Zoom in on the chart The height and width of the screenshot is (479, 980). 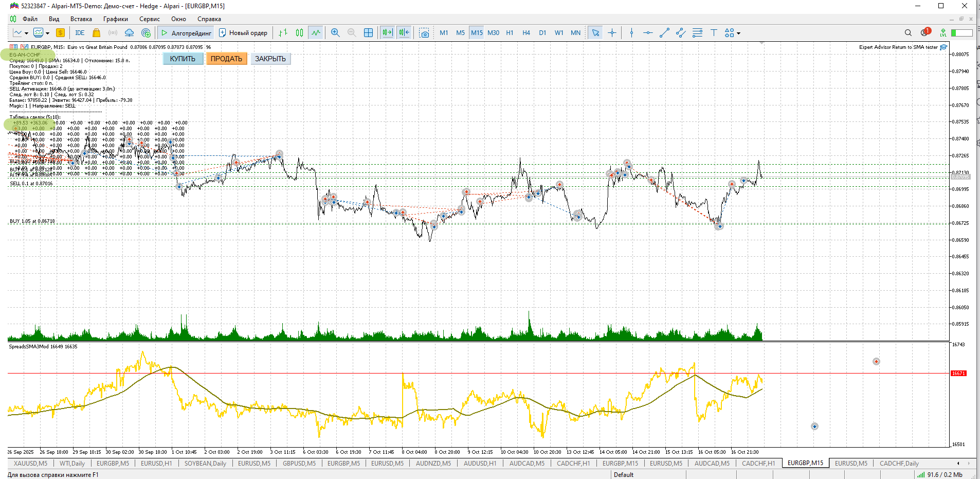[x=335, y=33]
